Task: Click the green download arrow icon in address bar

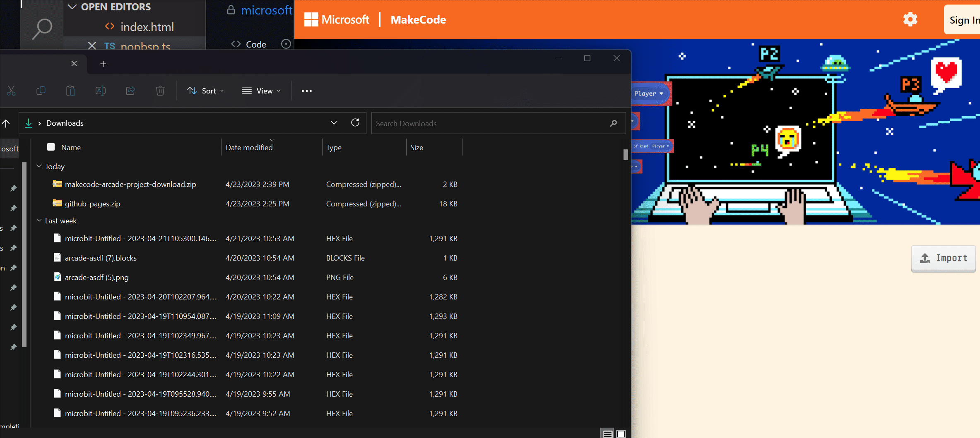Action: [29, 123]
